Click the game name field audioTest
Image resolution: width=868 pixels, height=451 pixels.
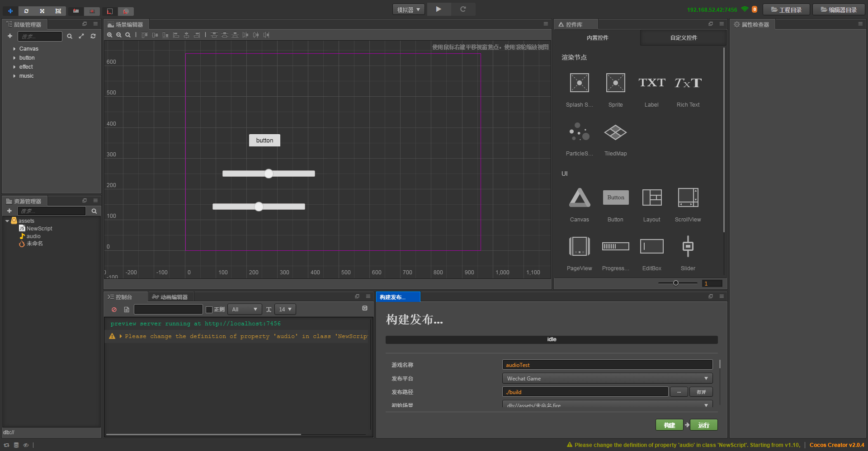(607, 365)
